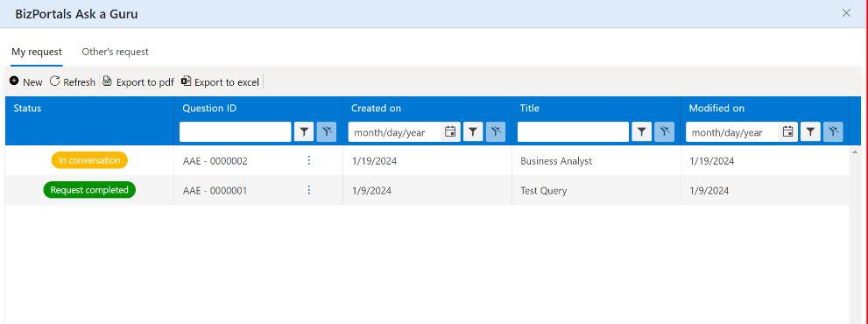
Task: Refresh the request list
Action: point(73,82)
